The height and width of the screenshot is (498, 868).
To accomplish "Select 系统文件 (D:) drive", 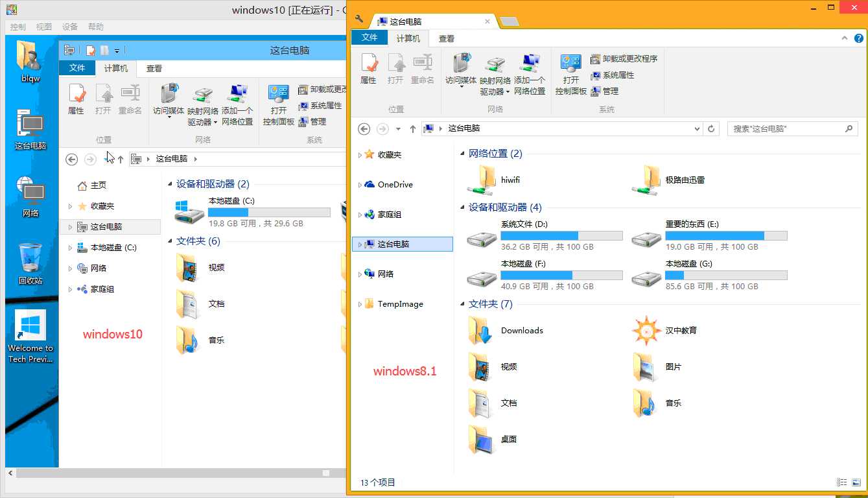I will pyautogui.click(x=545, y=235).
